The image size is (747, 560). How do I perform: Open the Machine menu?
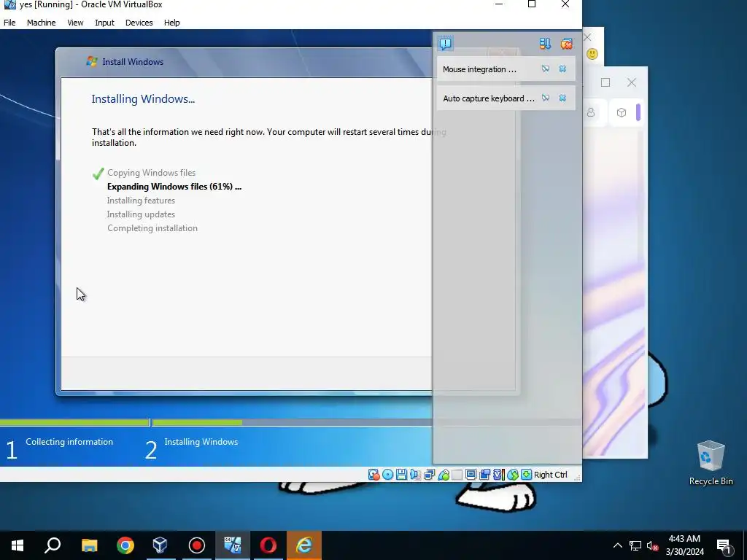click(41, 23)
